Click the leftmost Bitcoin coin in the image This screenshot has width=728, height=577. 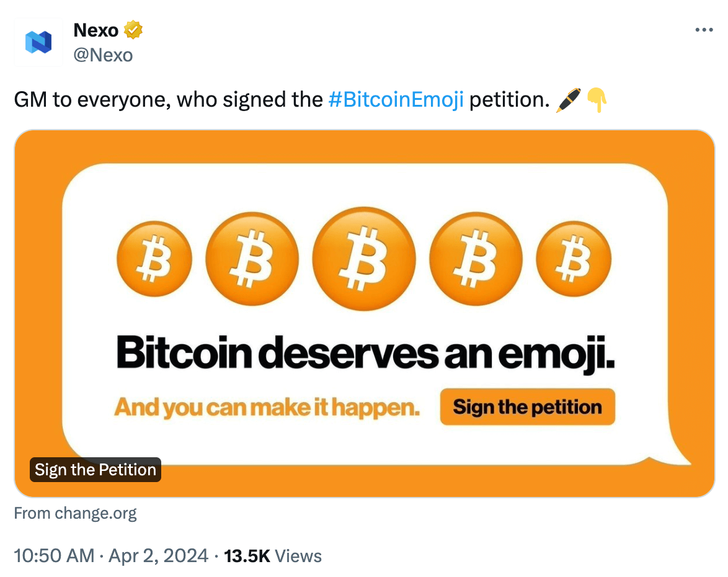[x=154, y=259]
